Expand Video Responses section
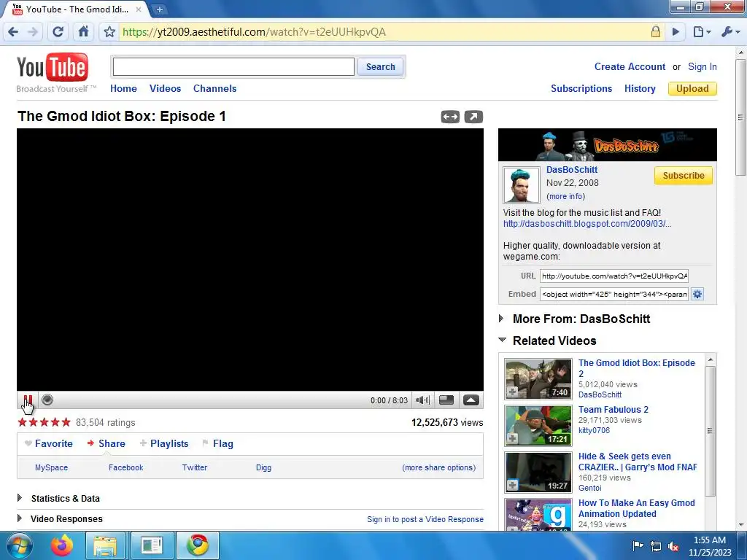Viewport: 747px width, 560px height. point(20,518)
